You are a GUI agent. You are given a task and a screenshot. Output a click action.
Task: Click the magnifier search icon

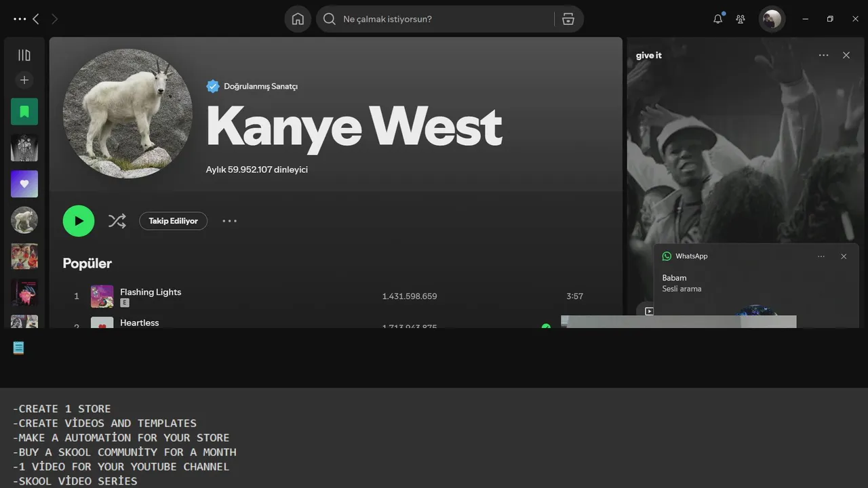coord(330,19)
